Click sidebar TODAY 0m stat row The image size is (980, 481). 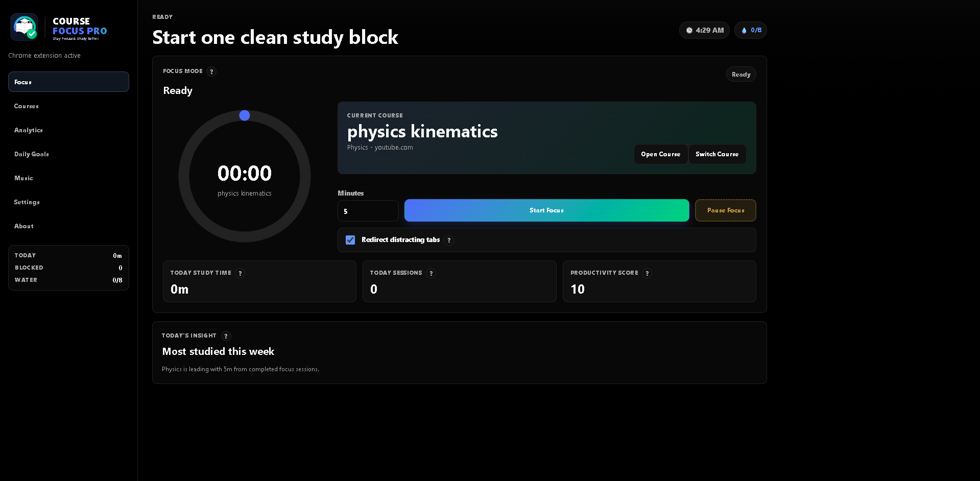coord(68,255)
